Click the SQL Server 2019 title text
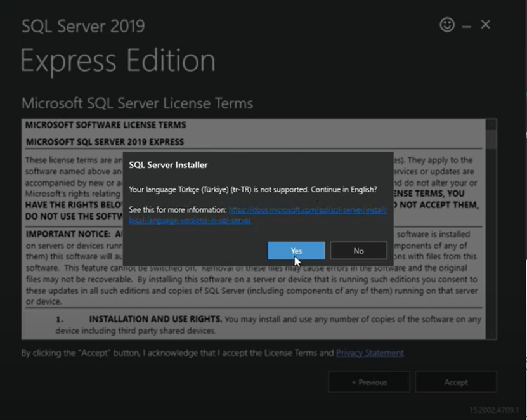The image size is (527, 420). [83, 26]
